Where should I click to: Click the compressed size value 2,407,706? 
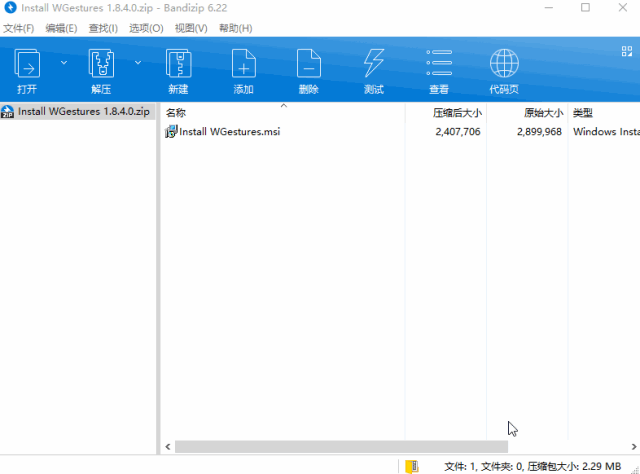click(x=458, y=131)
